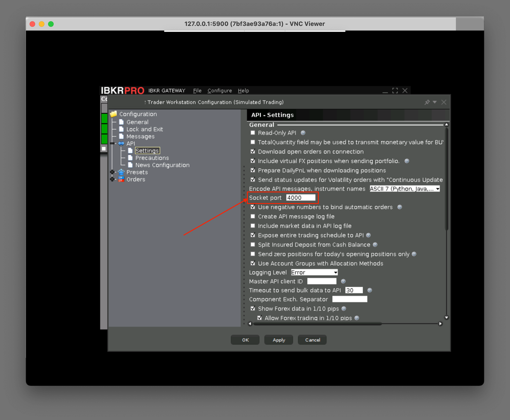Click info icon beside Master API client ID

coord(343,281)
